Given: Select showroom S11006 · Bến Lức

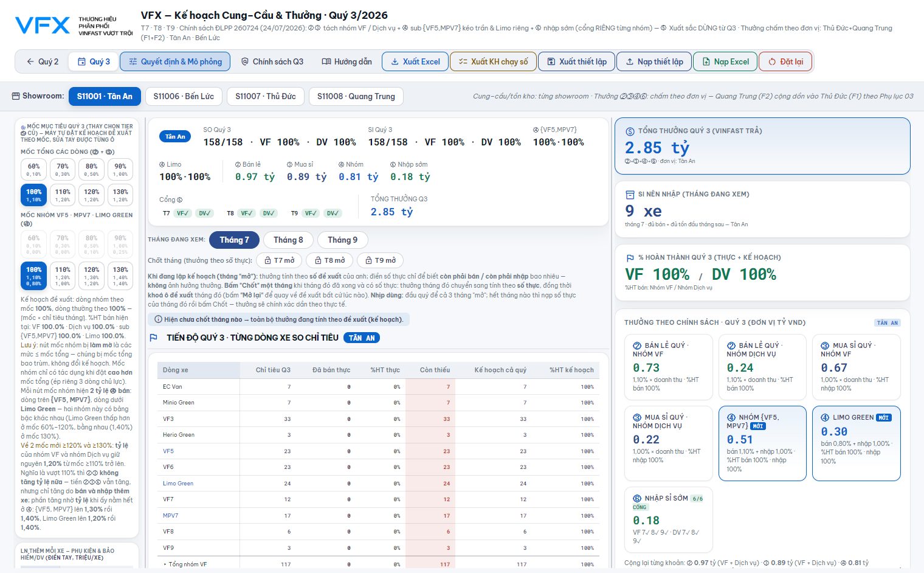Looking at the screenshot, I should pos(184,96).
